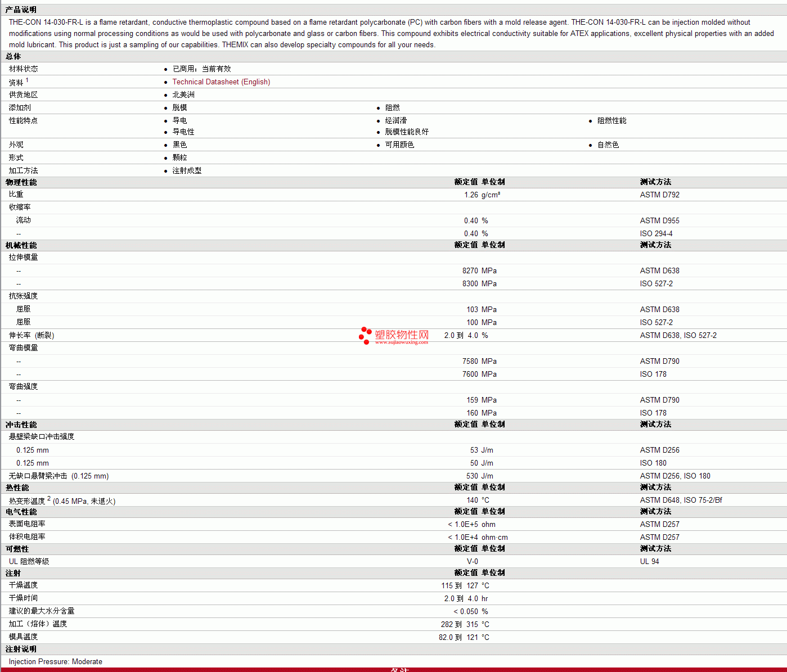Click the 伸长率 (断裂) row label

click(x=32, y=336)
